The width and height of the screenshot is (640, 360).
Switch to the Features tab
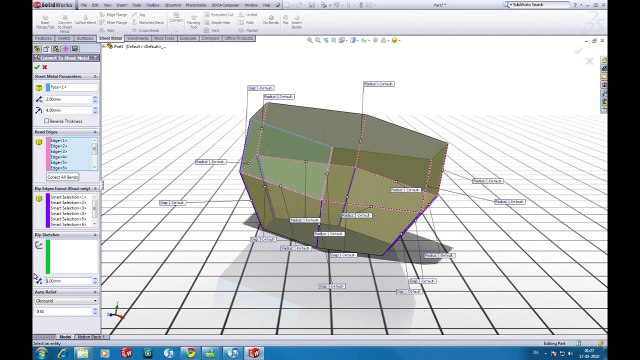[x=43, y=38]
